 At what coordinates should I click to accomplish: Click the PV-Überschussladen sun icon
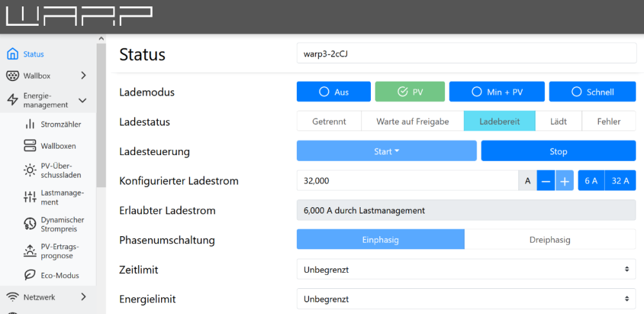coord(30,171)
